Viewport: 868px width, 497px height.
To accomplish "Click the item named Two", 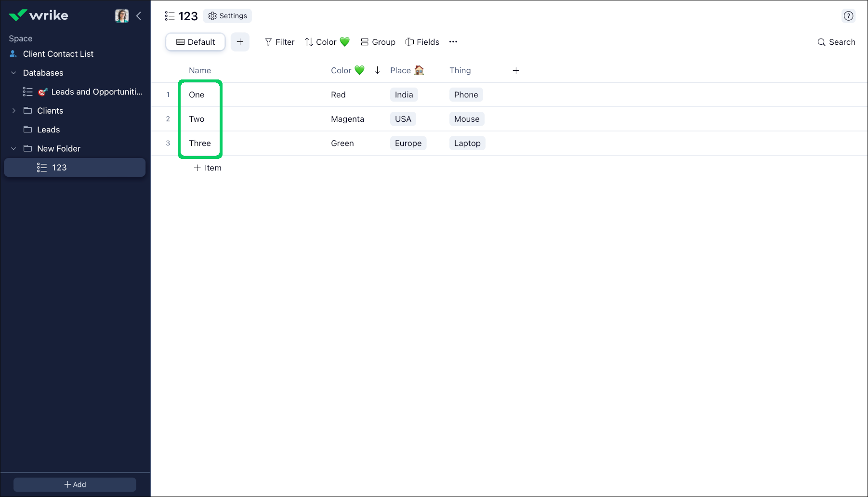I will tap(197, 119).
